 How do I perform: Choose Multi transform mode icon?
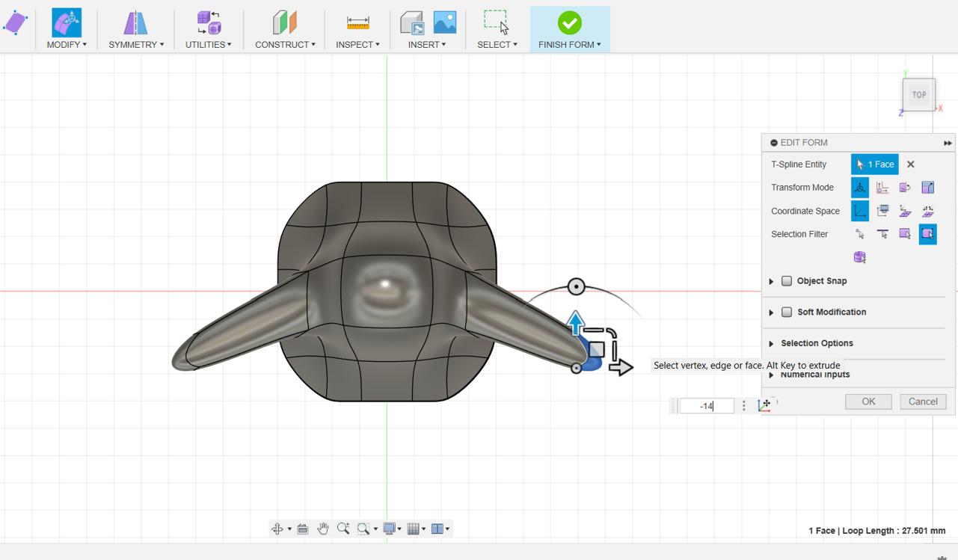point(860,188)
